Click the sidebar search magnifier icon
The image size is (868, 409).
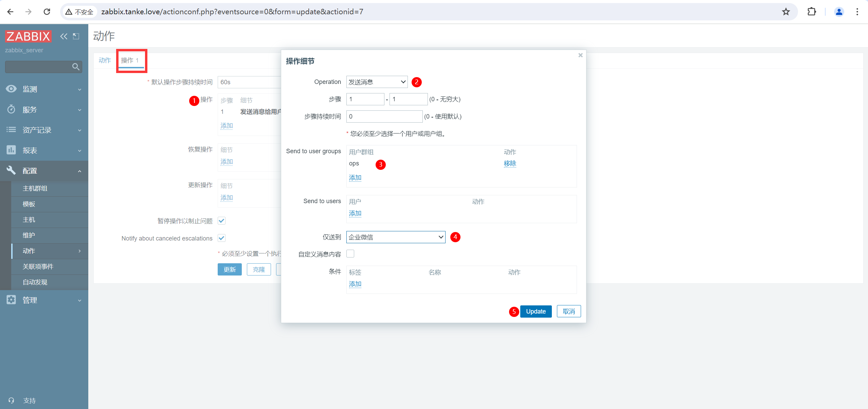point(76,67)
